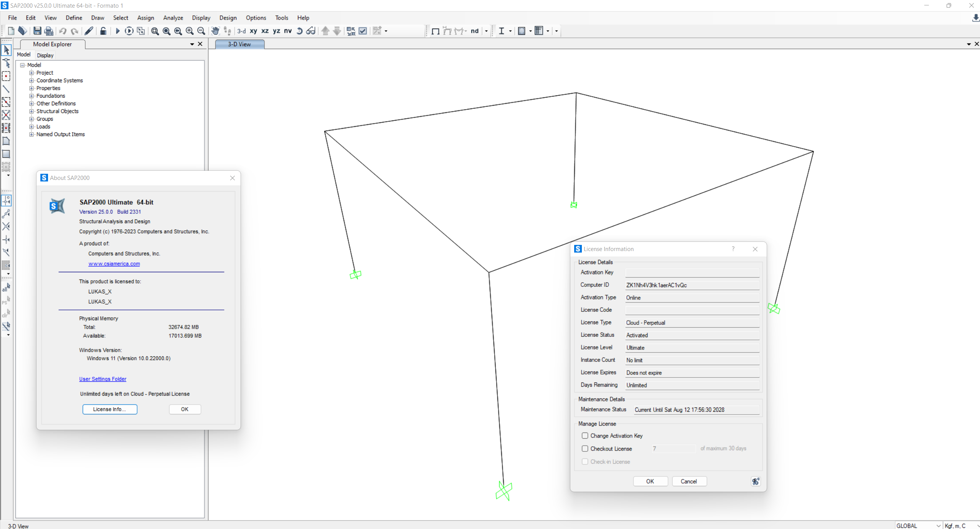The width and height of the screenshot is (980, 529).
Task: Switch to yz plane view
Action: 276,31
